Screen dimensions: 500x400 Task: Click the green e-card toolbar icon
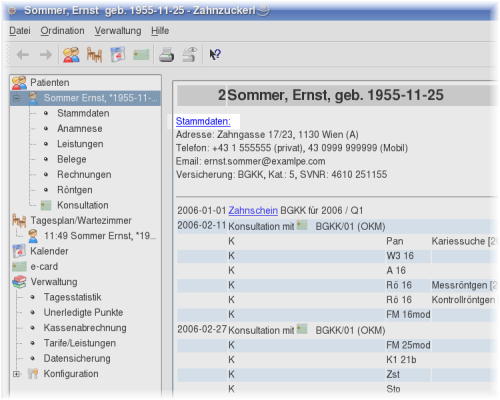[x=141, y=55]
